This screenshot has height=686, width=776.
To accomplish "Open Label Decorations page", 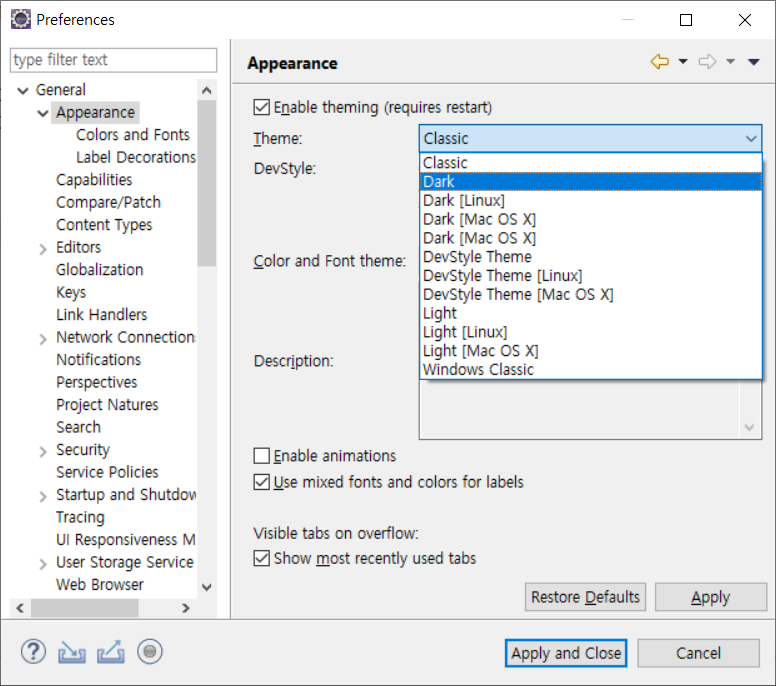I will point(136,157).
